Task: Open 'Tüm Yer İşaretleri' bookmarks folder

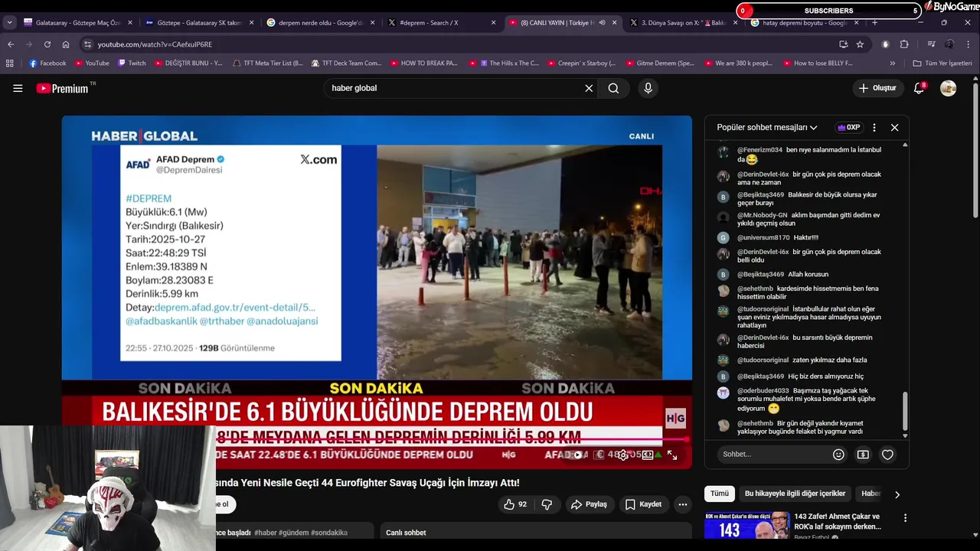Action: point(942,64)
